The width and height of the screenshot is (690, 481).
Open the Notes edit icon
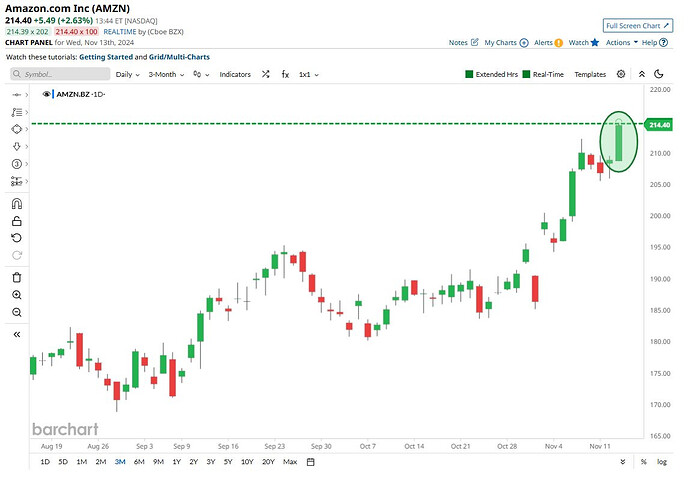pyautogui.click(x=475, y=42)
